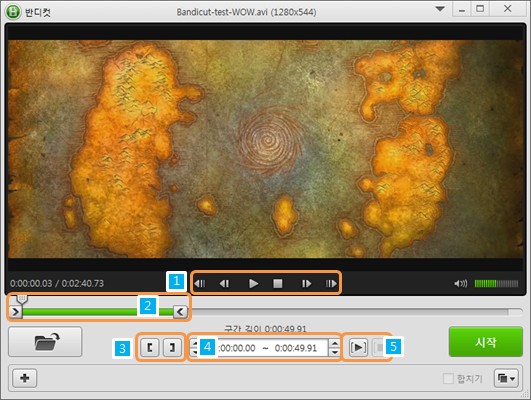This screenshot has height=400, width=531.
Task: Jump to next keyframe
Action: pos(331,283)
